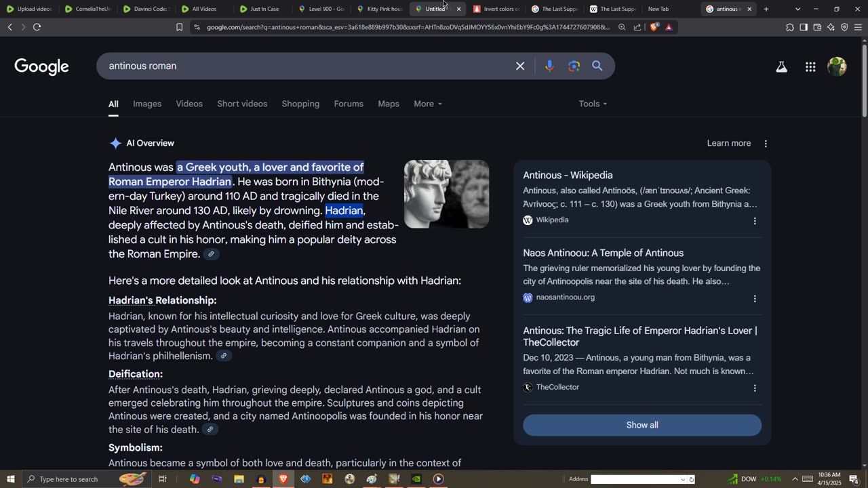
Task: Switch to the Just In Case browser tab
Action: click(262, 9)
